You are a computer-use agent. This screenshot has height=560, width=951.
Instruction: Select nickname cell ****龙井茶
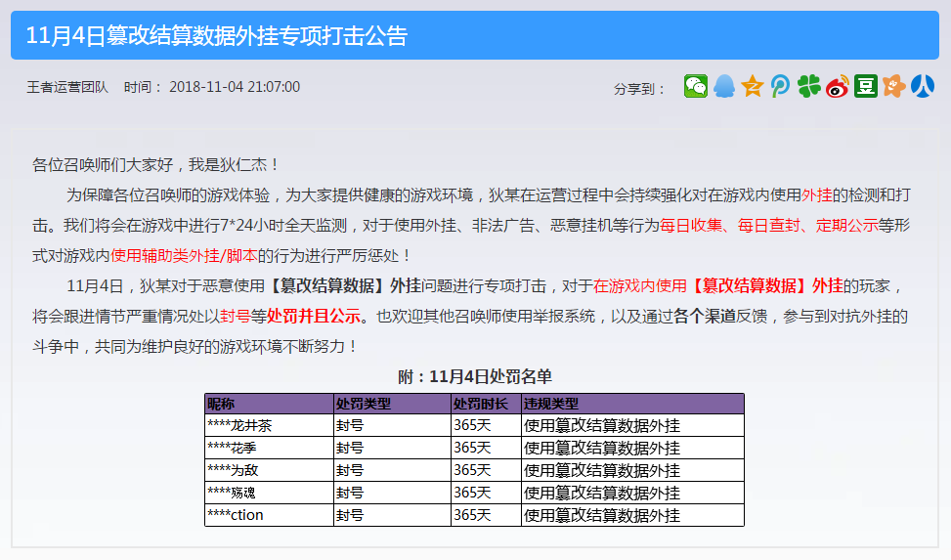(270, 425)
